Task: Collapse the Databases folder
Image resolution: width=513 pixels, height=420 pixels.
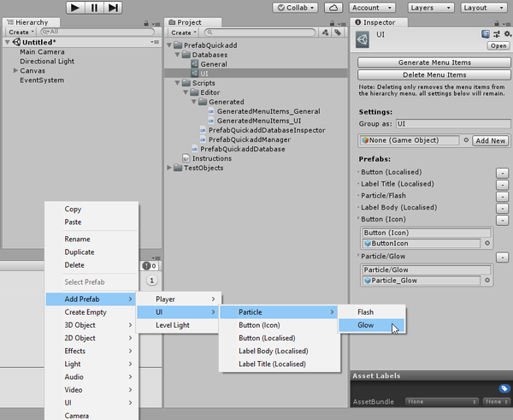Action: coord(177,55)
